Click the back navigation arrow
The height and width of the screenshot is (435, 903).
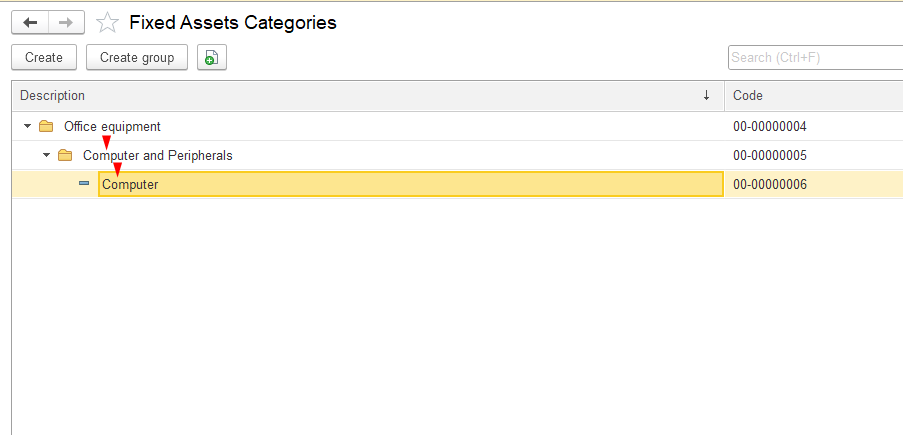[30, 22]
